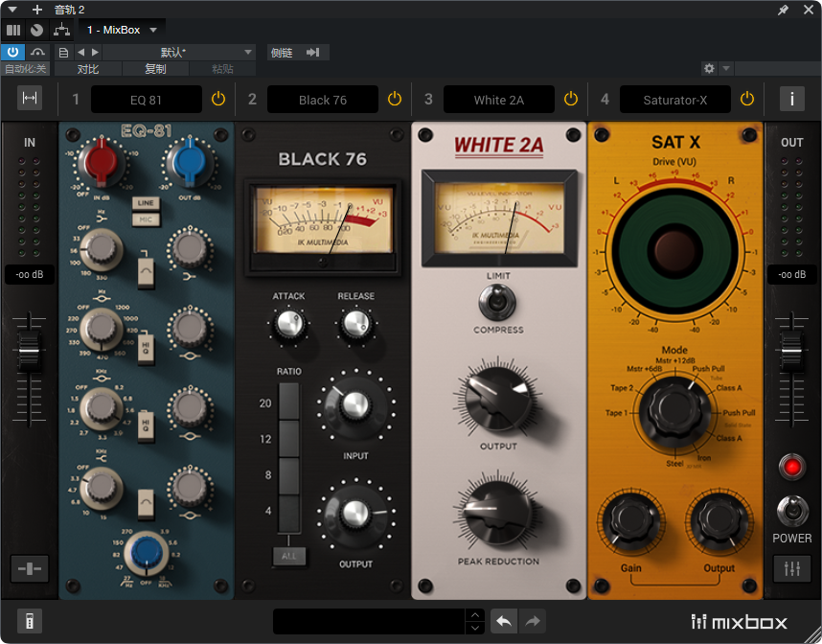822x644 pixels.
Task: Click the IN level fader
Action: pos(30,352)
